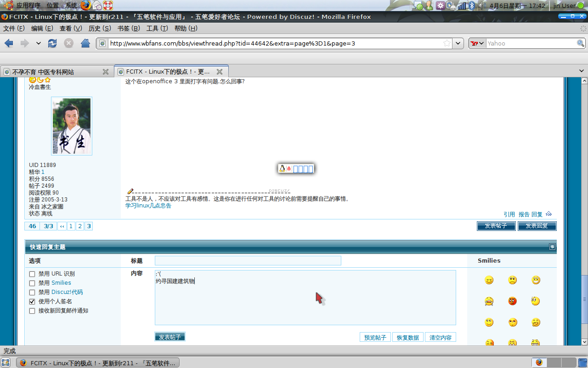Click the show desktop icon in bottom panel

pos(6,362)
